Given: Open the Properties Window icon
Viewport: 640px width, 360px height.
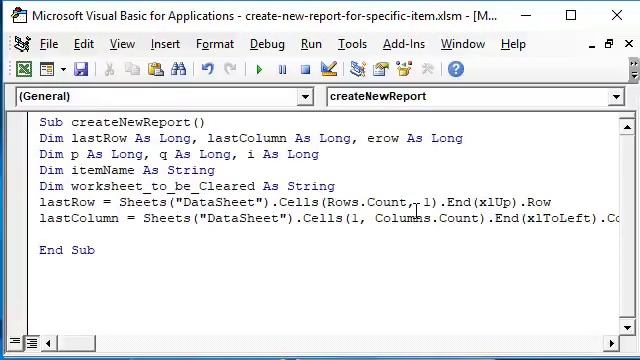Looking at the screenshot, I should click(x=381, y=69).
